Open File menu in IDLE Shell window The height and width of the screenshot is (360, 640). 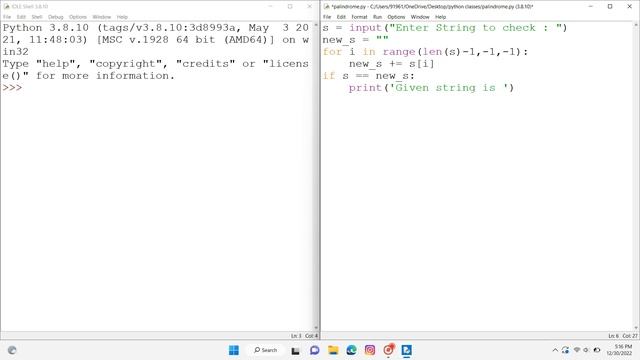coord(7,17)
